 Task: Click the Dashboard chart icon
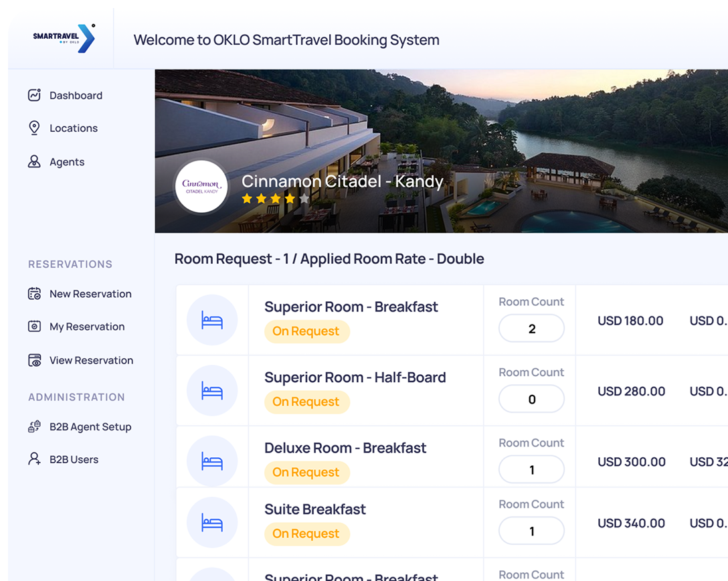(34, 95)
